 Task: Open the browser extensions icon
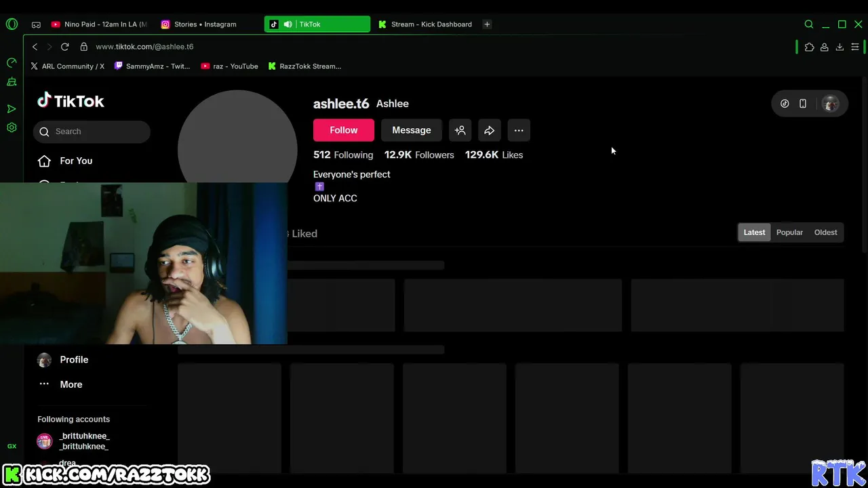pyautogui.click(x=809, y=47)
